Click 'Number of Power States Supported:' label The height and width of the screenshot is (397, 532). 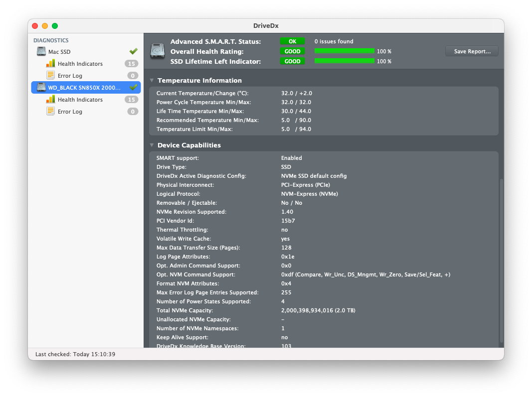click(203, 301)
